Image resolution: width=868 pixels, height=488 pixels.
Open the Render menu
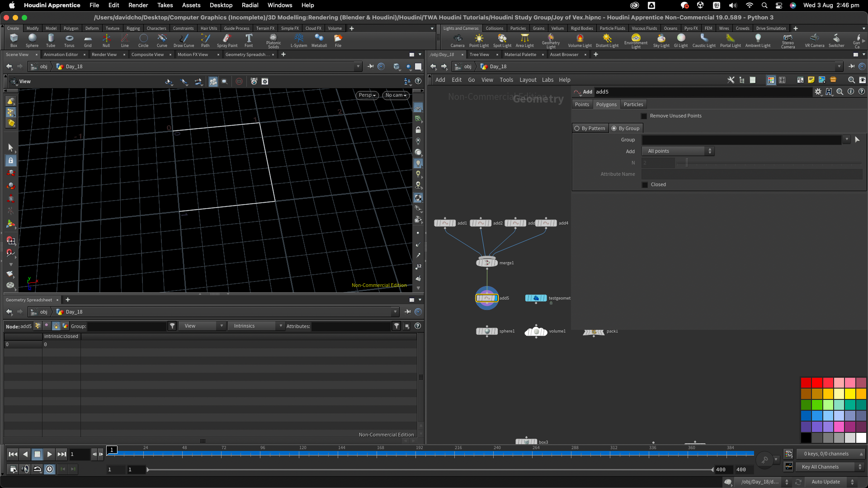tap(138, 5)
